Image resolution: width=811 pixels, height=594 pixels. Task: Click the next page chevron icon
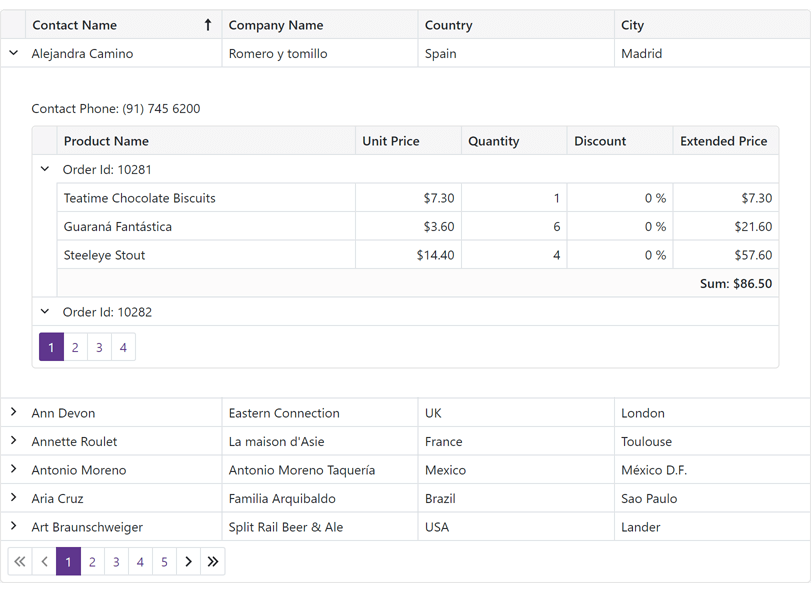coord(188,561)
